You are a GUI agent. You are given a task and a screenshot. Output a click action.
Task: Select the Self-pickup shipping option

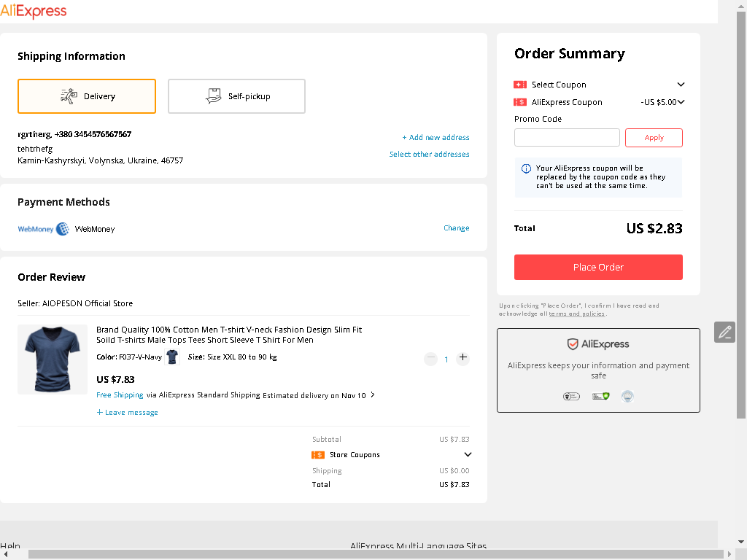coord(237,96)
